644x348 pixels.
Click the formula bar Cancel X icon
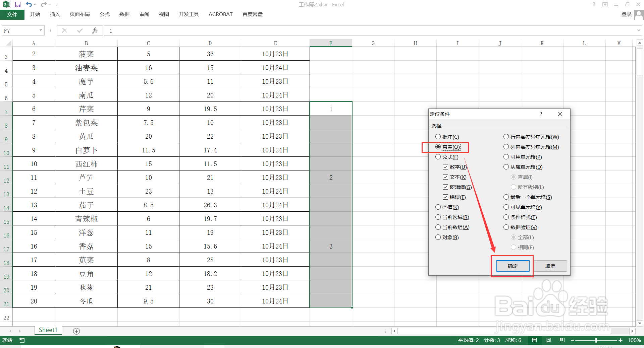point(65,30)
